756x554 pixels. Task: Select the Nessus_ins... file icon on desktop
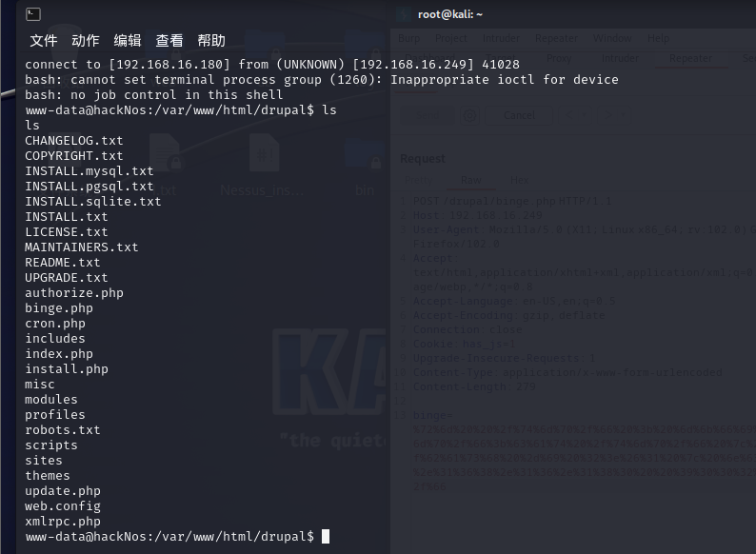click(x=263, y=167)
